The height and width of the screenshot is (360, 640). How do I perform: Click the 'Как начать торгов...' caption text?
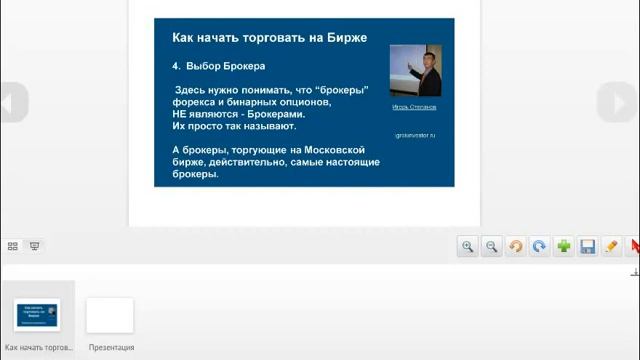coord(38,347)
